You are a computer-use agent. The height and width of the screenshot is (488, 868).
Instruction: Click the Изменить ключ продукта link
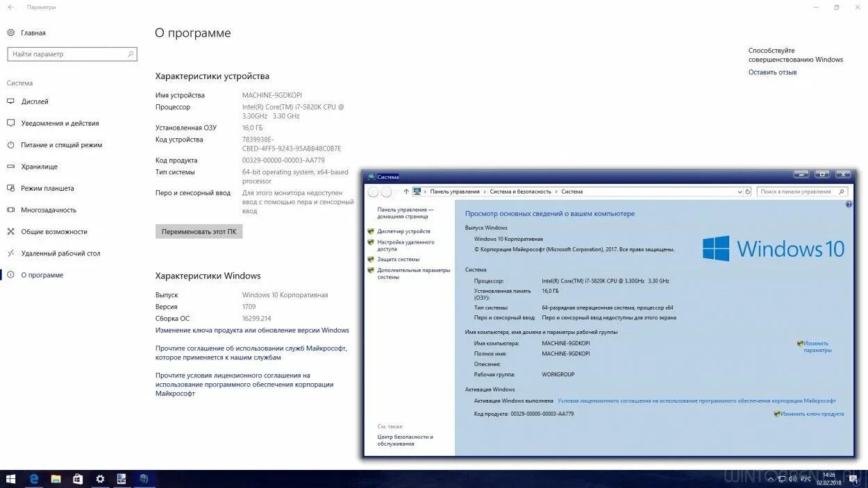pos(812,414)
